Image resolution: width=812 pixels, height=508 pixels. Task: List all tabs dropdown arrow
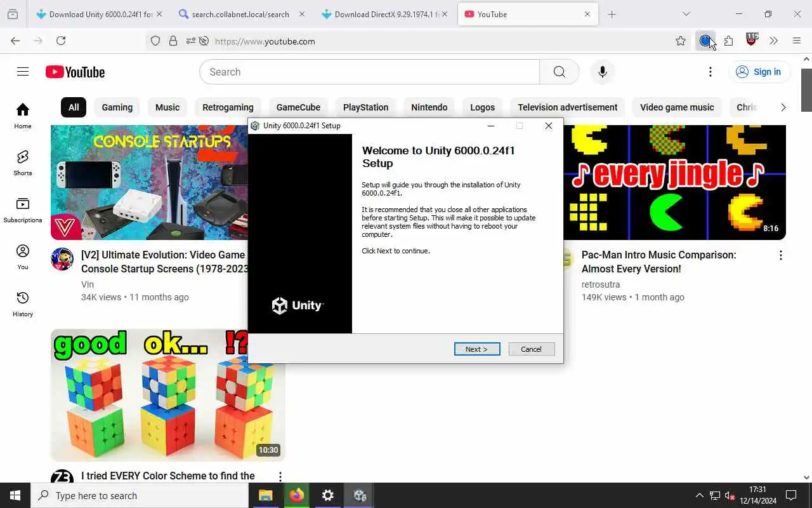click(686, 14)
